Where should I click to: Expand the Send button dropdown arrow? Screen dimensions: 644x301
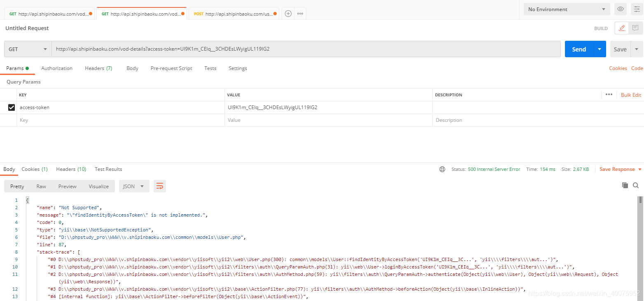600,49
